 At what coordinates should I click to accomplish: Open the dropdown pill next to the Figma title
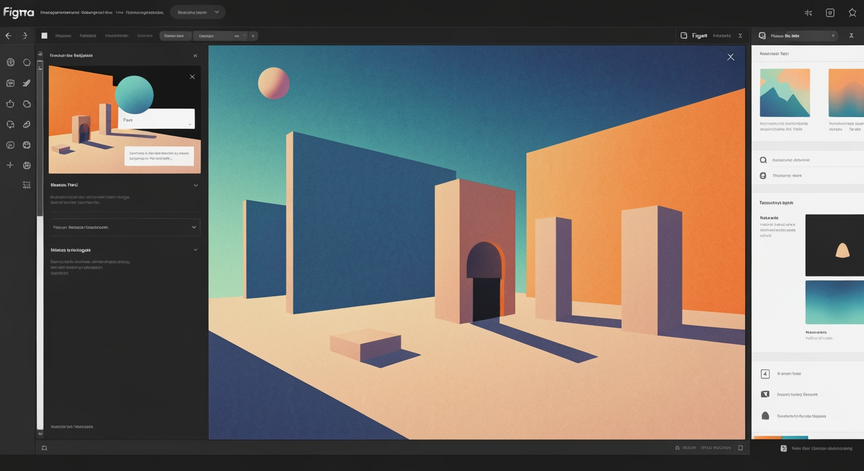[197, 12]
